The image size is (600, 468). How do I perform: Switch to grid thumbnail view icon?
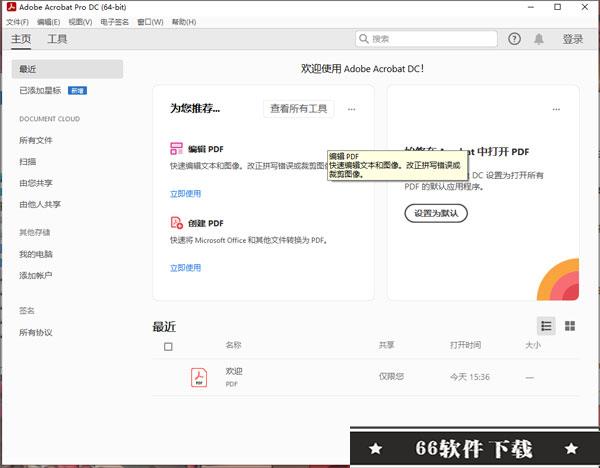click(570, 326)
